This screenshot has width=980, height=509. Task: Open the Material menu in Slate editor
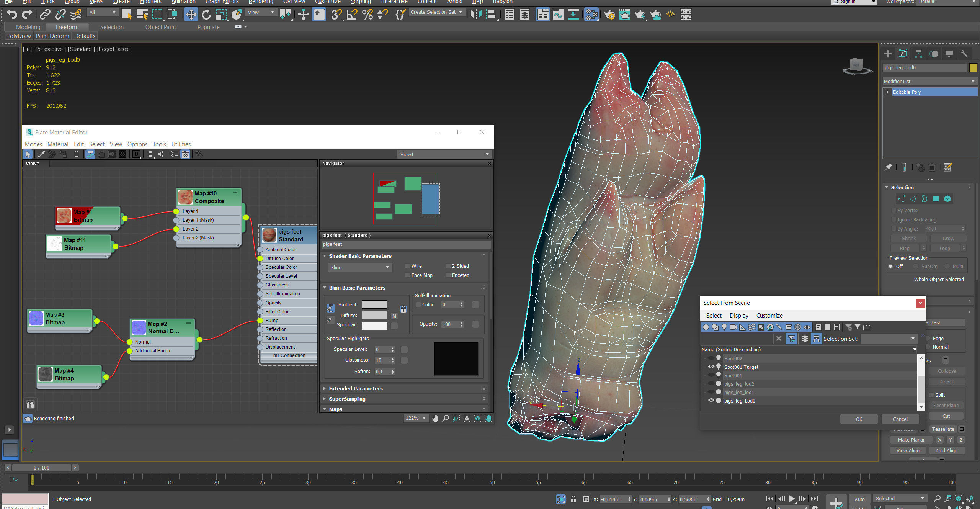[x=58, y=144]
